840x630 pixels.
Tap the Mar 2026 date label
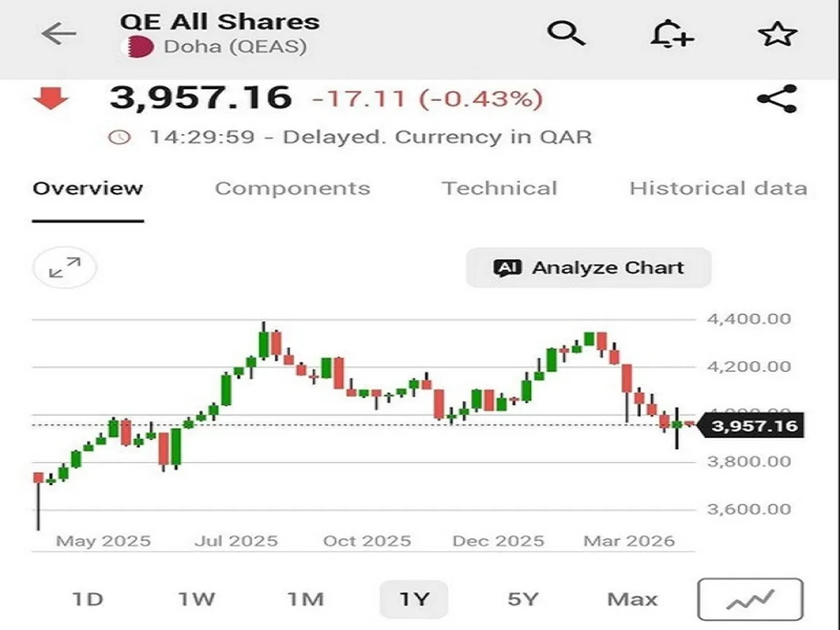click(x=630, y=541)
